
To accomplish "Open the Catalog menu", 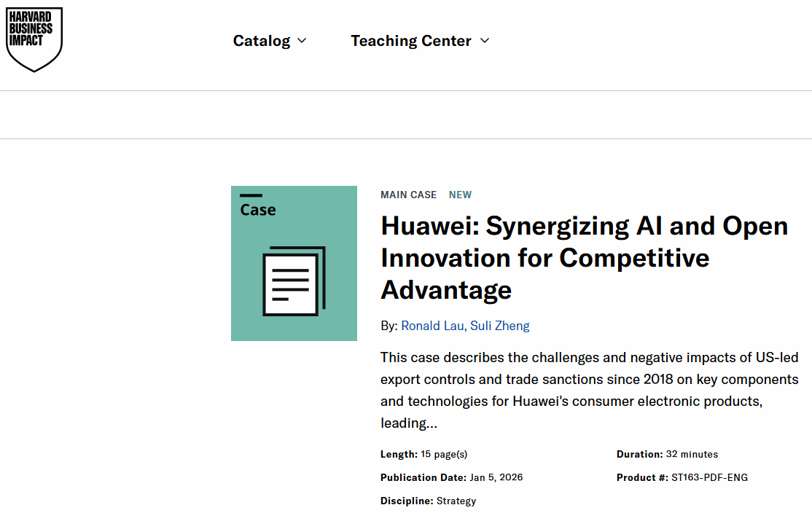I will pos(262,41).
